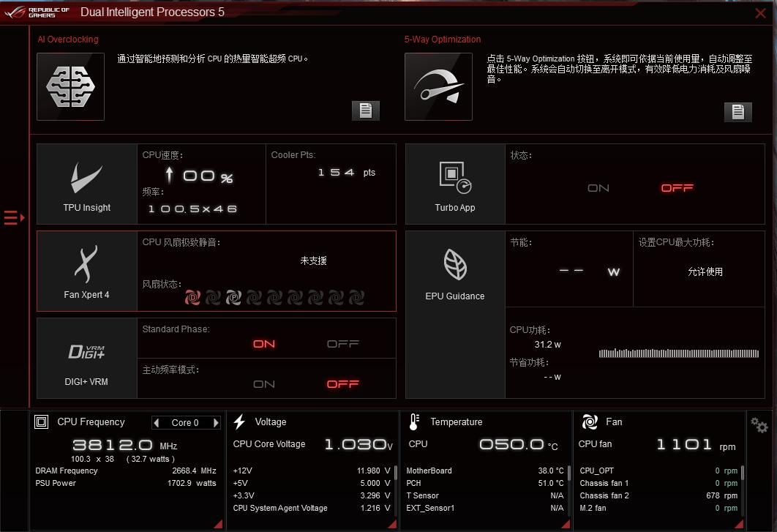Open the AI Overclocking brain icon
The width and height of the screenshot is (777, 532).
pyautogui.click(x=70, y=87)
